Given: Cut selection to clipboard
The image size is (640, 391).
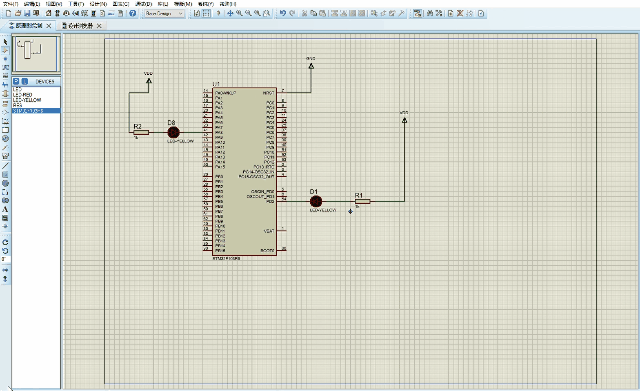Looking at the screenshot, I should 304,13.
